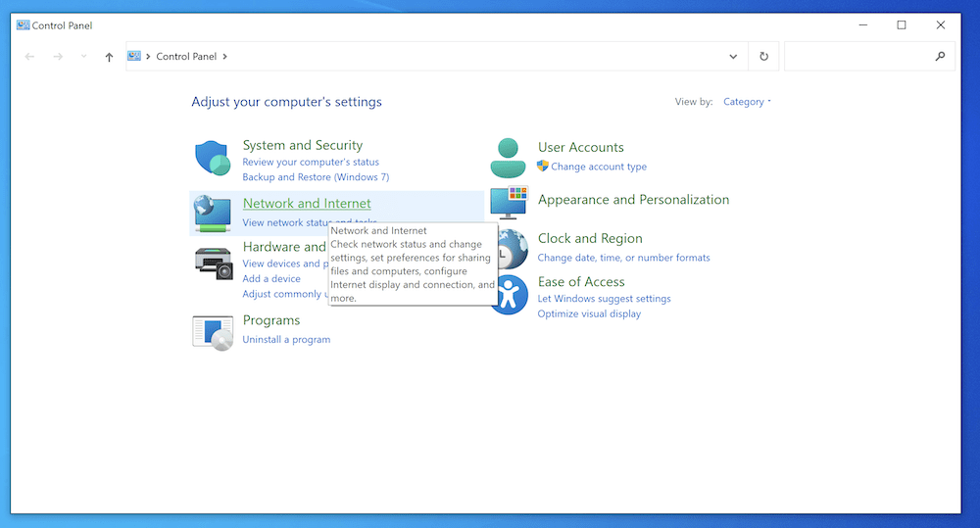Open the Hardware and Sound heading
This screenshot has width=980, height=528.
[x=284, y=247]
